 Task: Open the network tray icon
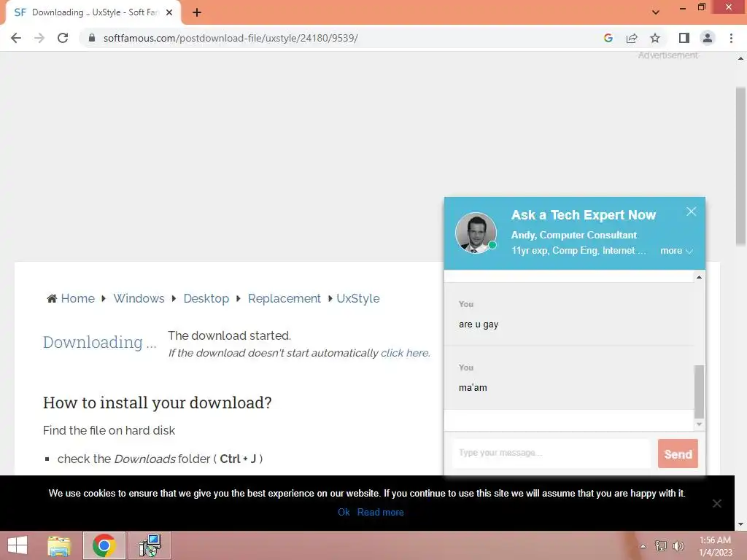661,546
